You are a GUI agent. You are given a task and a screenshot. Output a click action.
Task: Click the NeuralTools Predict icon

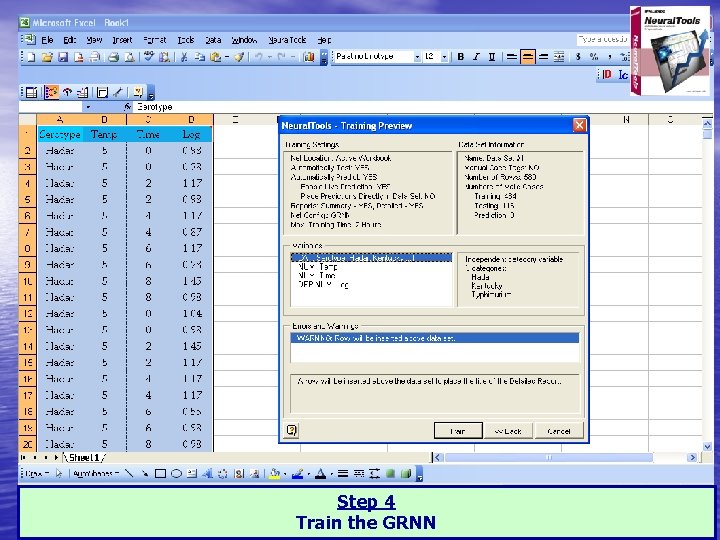pyautogui.click(x=83, y=92)
